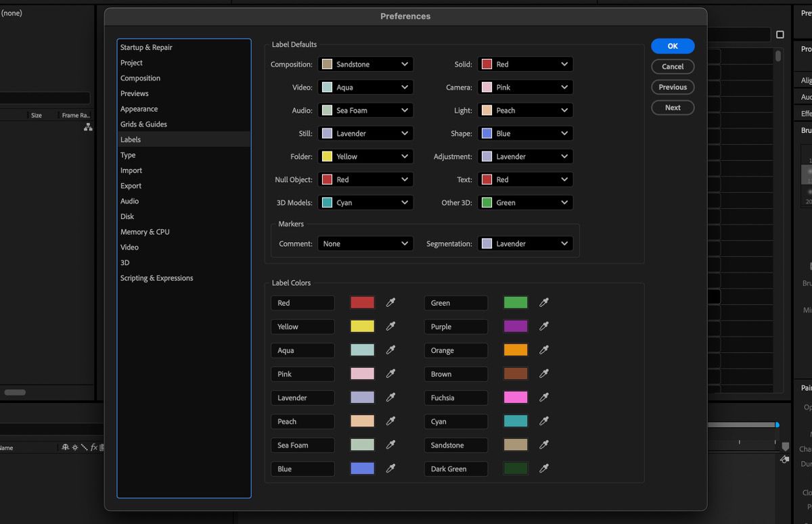Click the shy layers icon near the Name column
812x524 pixels.
point(65,447)
